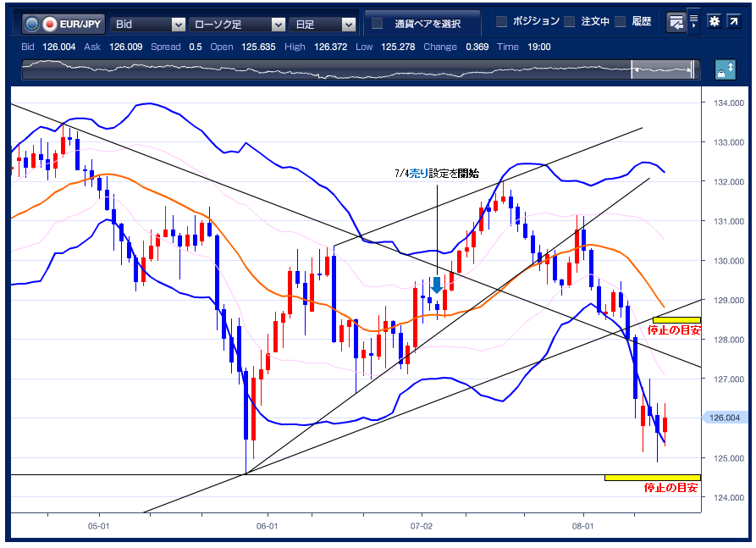Enable the 注文中 checkbox

pos(570,21)
